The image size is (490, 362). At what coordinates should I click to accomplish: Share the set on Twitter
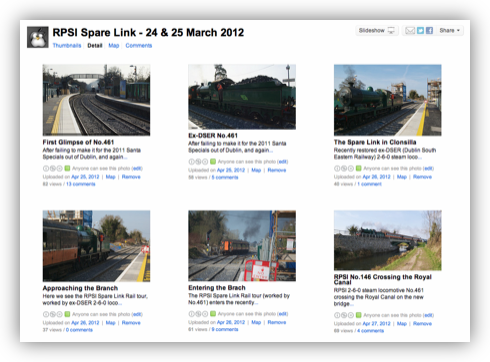[x=420, y=31]
